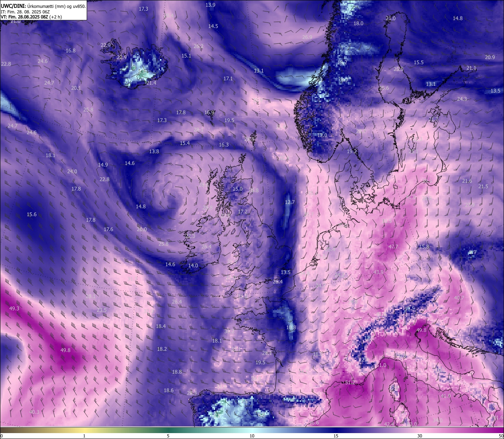
Task: Click the 47.7 value over Germany
Action: click(393, 246)
